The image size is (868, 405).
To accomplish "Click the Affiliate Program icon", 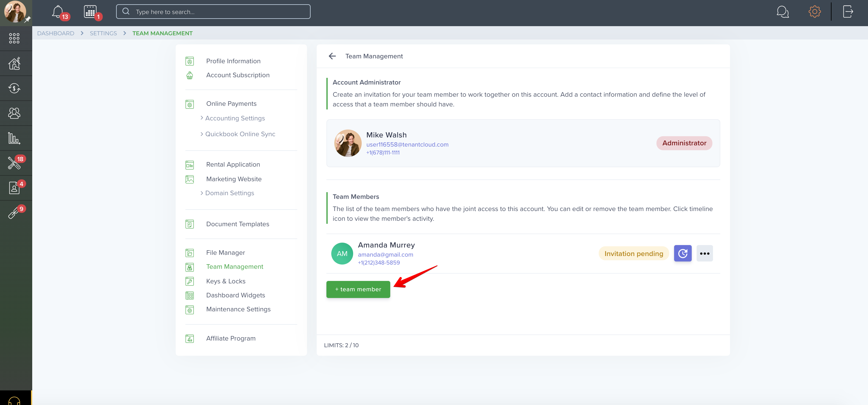I will (x=190, y=339).
